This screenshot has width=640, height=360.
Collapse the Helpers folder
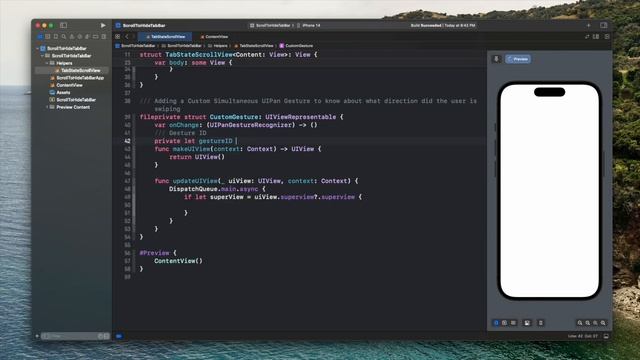point(47,63)
